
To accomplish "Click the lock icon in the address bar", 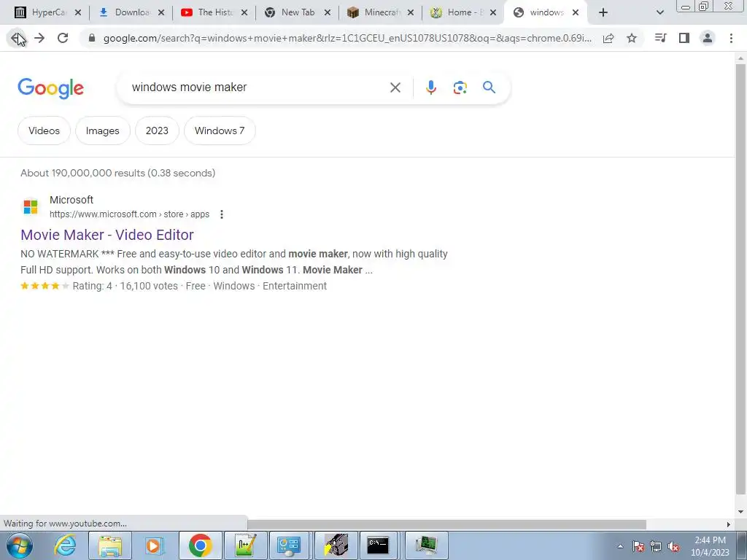I will point(92,39).
